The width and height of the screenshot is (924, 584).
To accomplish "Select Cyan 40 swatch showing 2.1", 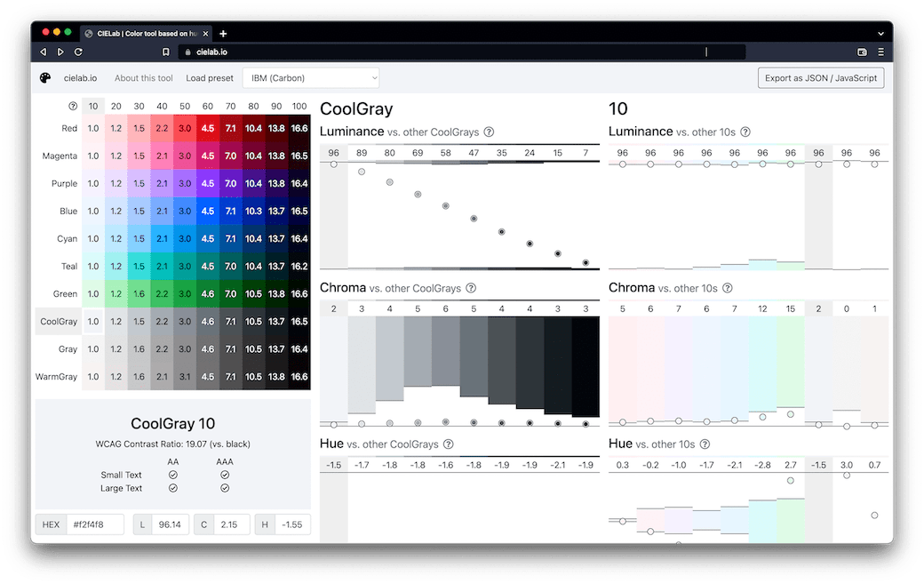I will 162,239.
